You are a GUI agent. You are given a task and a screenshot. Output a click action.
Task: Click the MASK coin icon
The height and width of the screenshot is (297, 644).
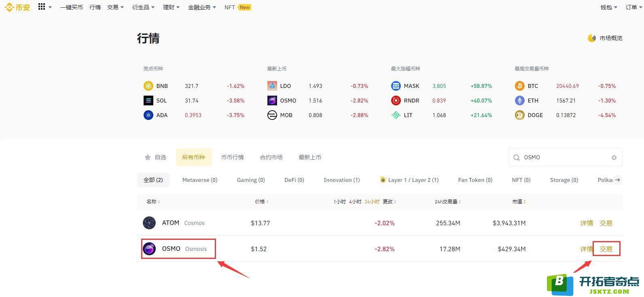[x=396, y=86]
